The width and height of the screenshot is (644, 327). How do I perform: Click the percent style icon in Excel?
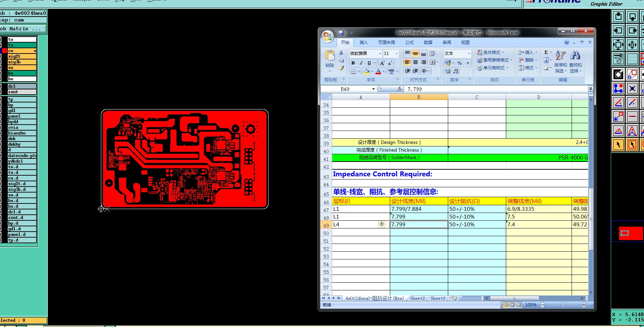coord(459,63)
